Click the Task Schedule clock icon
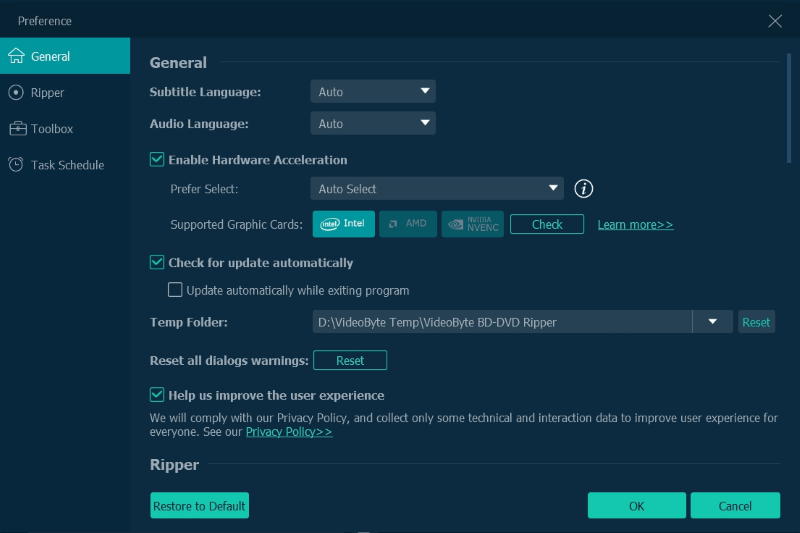The width and height of the screenshot is (800, 533). [x=16, y=165]
